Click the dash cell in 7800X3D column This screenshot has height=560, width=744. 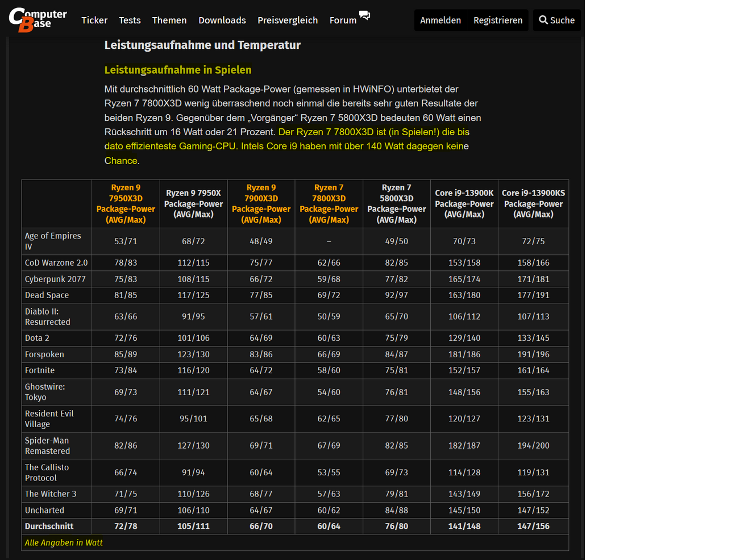click(329, 241)
